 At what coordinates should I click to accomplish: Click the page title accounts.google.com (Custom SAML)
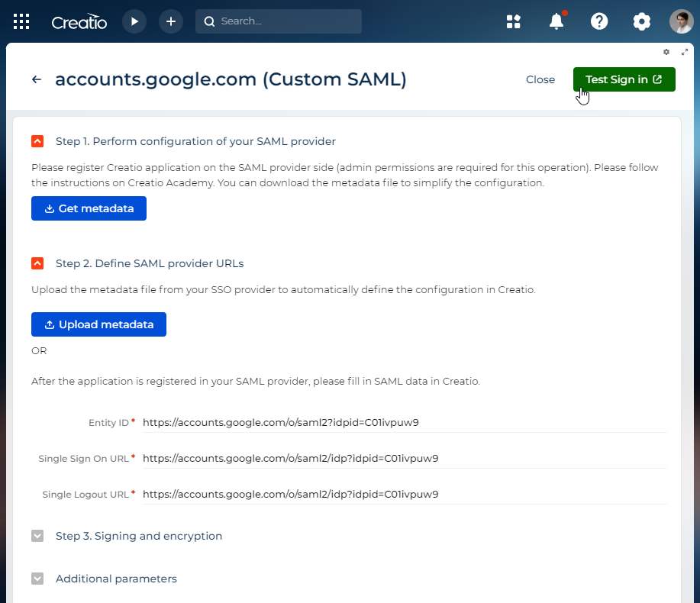pos(231,79)
